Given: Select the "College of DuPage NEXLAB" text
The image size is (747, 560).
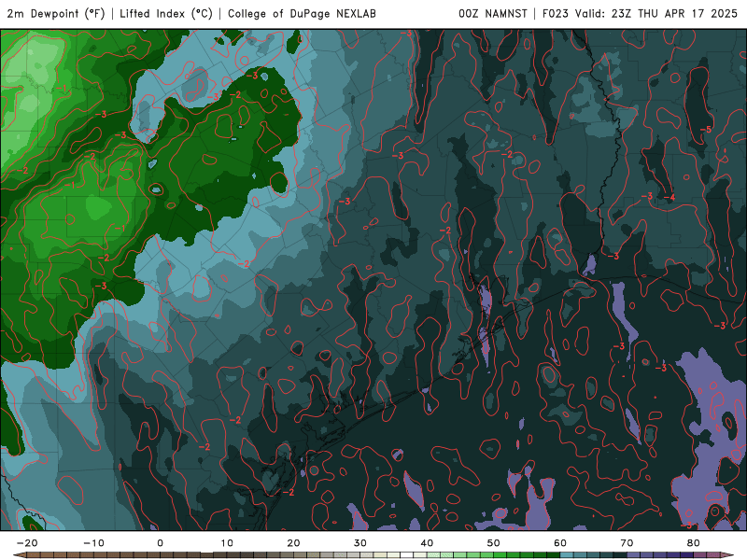Looking at the screenshot, I should (x=302, y=14).
